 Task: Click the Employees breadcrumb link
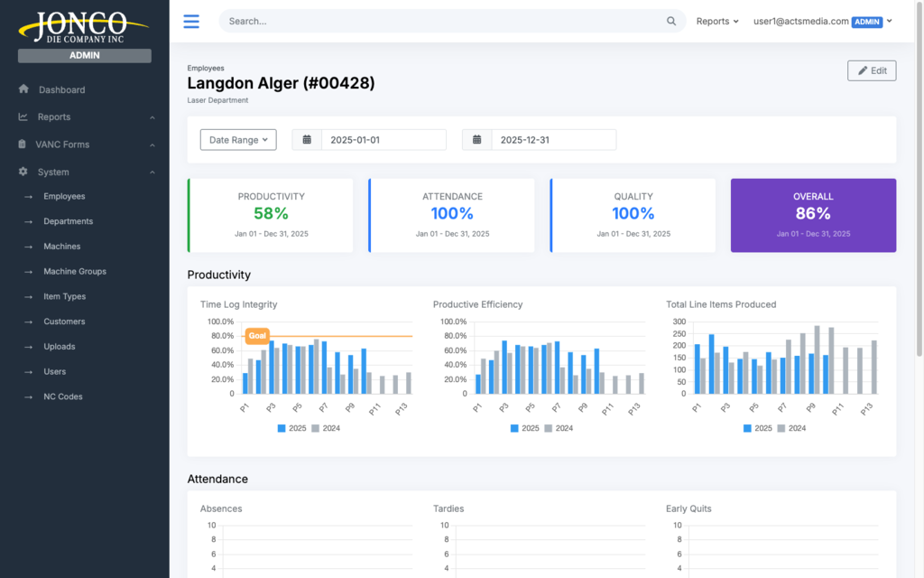tap(206, 68)
